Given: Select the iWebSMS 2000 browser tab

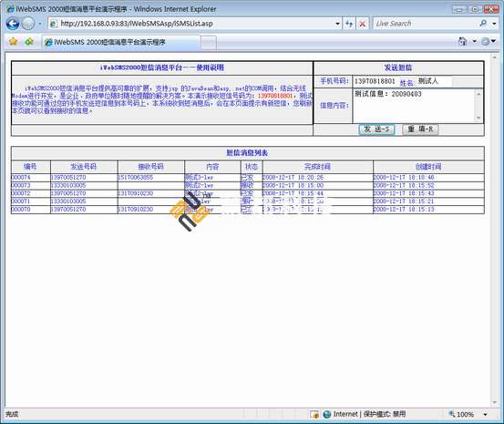Looking at the screenshot, I should coord(121,42).
